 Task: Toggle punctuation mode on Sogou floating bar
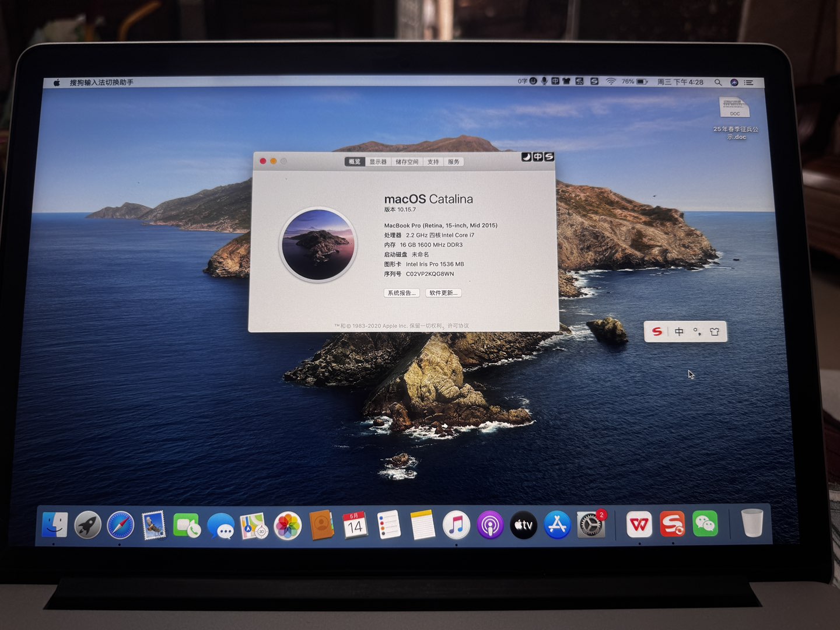tap(696, 332)
